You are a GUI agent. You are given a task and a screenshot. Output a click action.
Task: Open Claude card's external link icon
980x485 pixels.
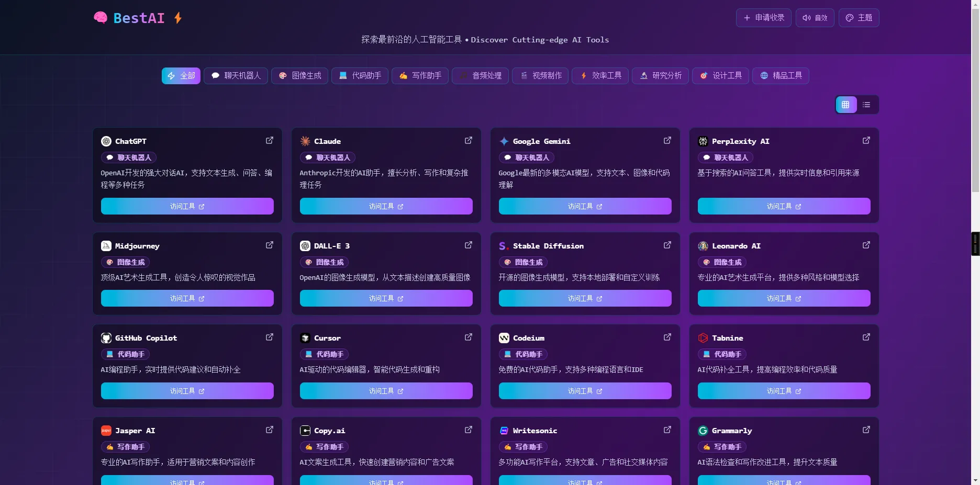pyautogui.click(x=469, y=140)
